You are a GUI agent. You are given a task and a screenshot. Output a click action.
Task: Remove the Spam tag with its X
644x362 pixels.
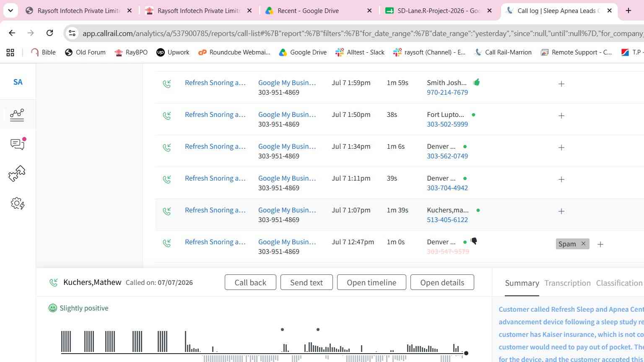(x=583, y=243)
